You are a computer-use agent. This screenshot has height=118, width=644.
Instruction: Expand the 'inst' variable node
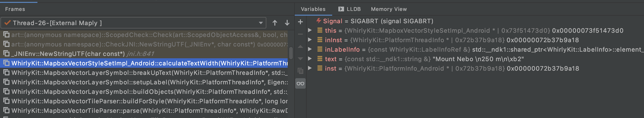click(x=310, y=68)
